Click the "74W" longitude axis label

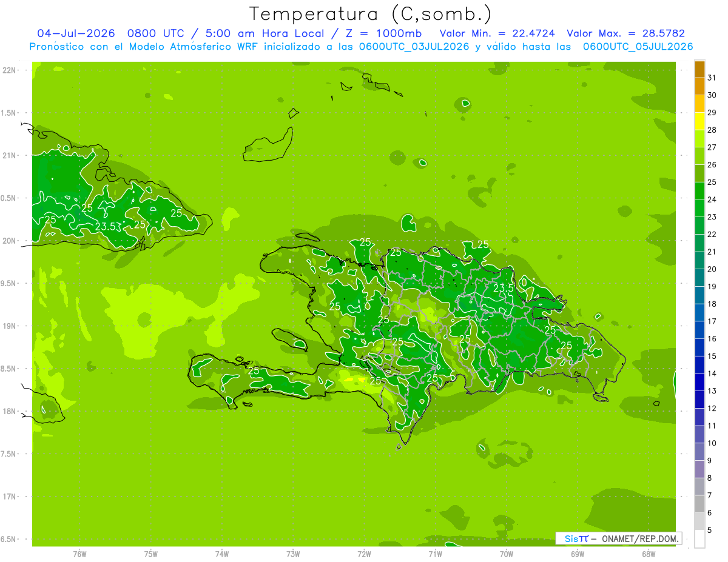click(x=222, y=554)
